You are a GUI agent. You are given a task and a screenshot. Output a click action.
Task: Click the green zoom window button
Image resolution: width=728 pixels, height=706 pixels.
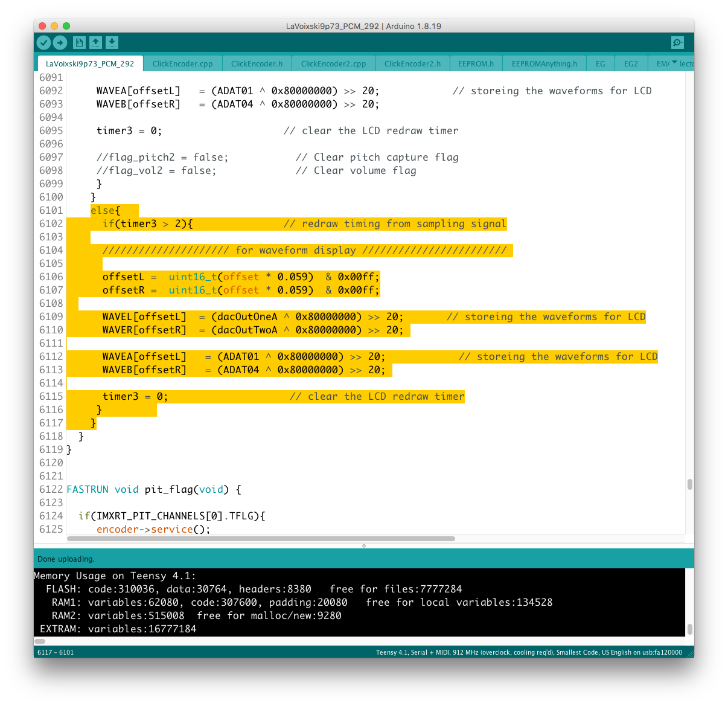point(66,26)
